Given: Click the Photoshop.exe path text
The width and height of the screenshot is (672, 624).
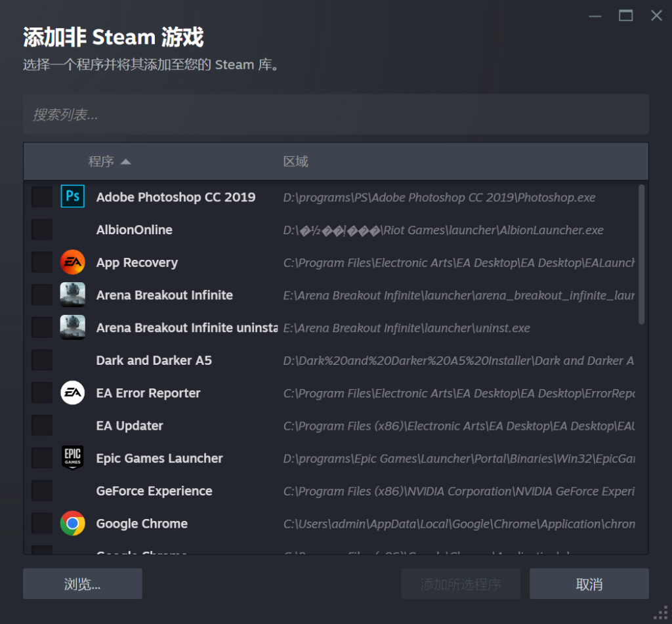Looking at the screenshot, I should 439,198.
